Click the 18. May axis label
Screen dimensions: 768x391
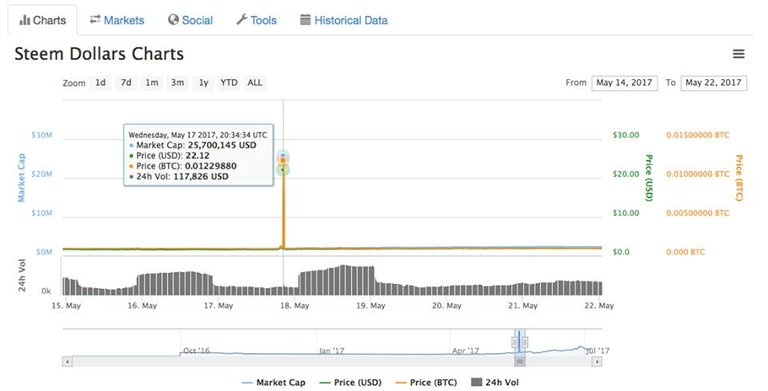tap(294, 306)
